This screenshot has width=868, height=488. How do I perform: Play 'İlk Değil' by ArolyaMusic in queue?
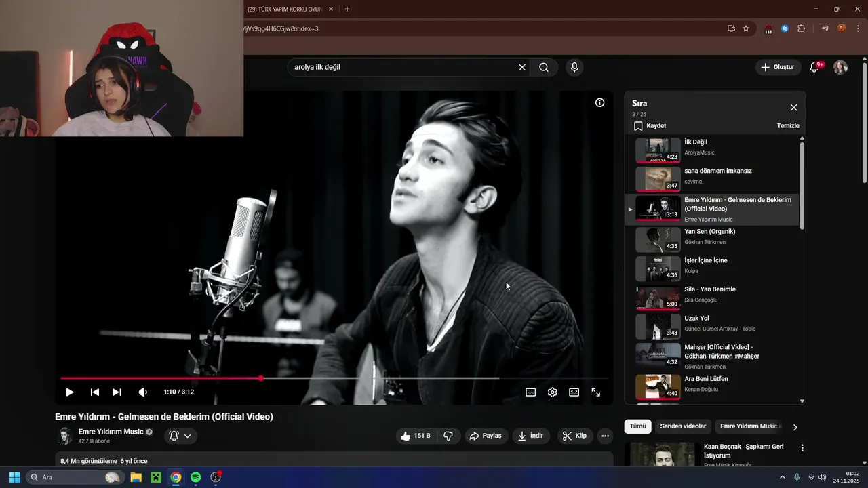(x=713, y=150)
